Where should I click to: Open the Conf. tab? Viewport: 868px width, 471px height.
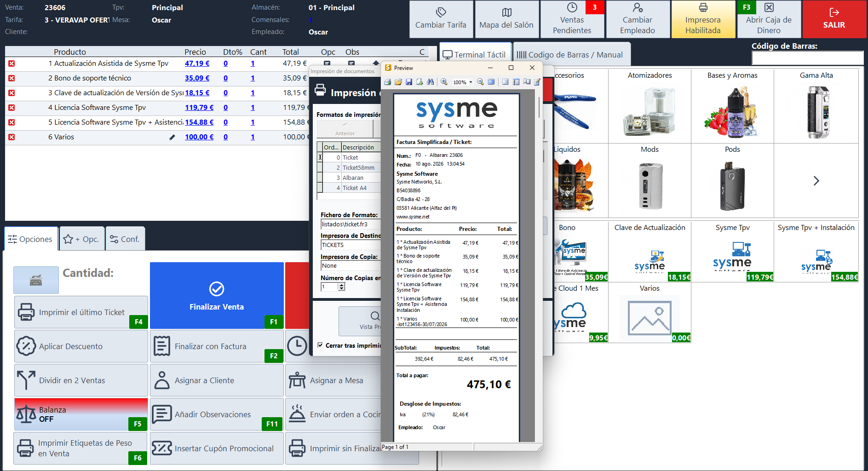(x=125, y=239)
